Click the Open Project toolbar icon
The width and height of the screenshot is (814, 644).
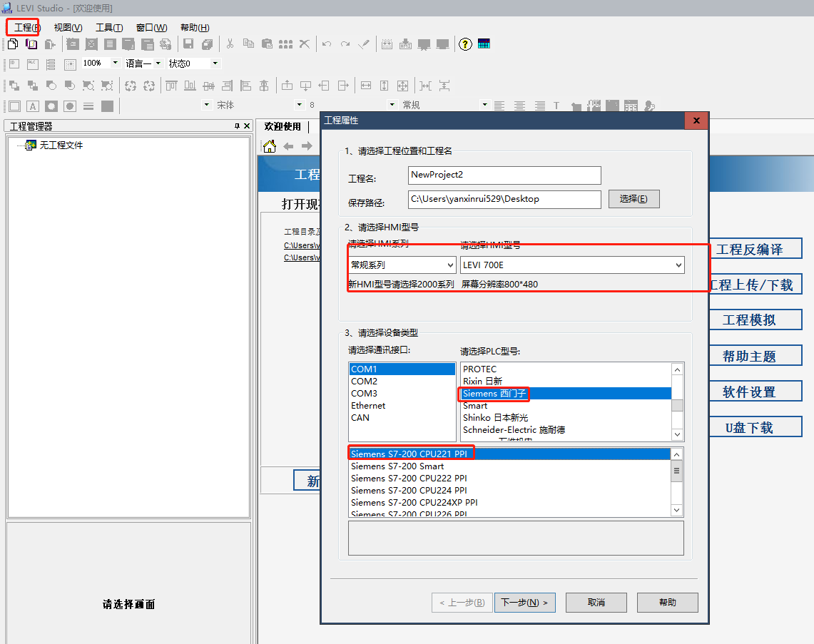[x=31, y=44]
